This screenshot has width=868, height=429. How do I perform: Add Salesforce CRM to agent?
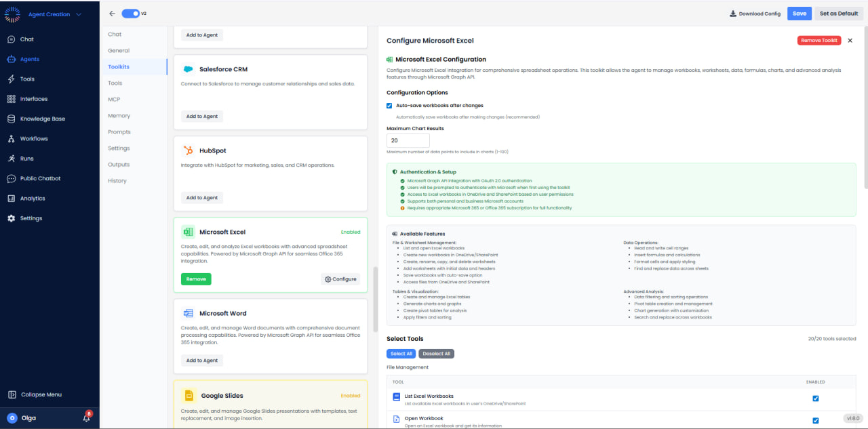(x=202, y=117)
